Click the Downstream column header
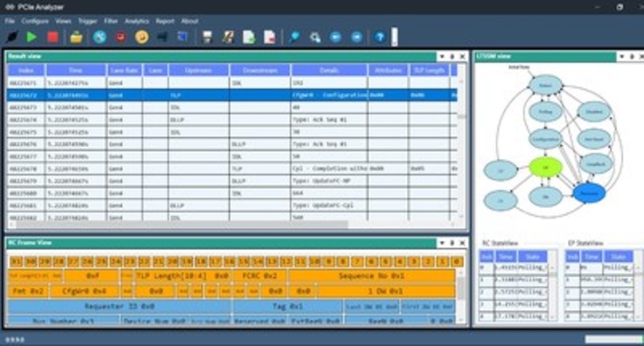The image size is (644, 346). click(260, 70)
